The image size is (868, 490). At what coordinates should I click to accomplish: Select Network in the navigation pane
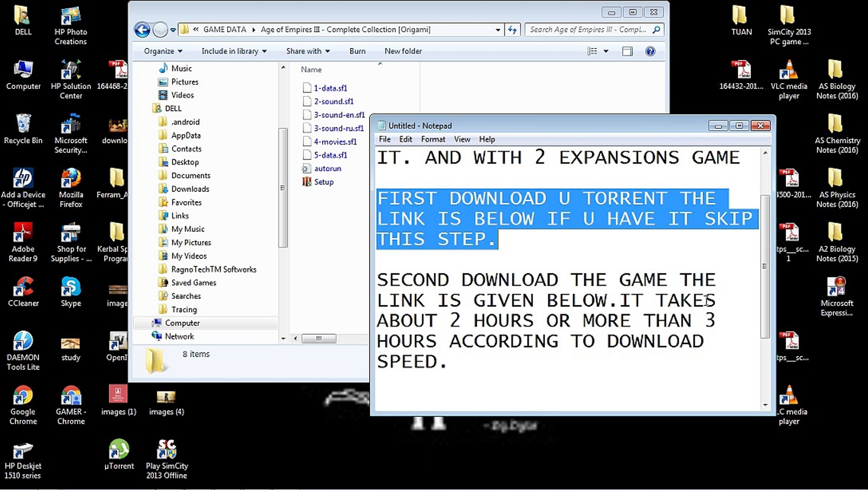pyautogui.click(x=179, y=336)
